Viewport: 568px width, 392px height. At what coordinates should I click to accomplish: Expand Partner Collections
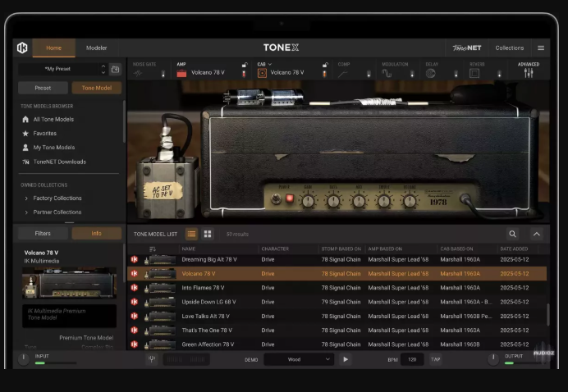(x=26, y=212)
